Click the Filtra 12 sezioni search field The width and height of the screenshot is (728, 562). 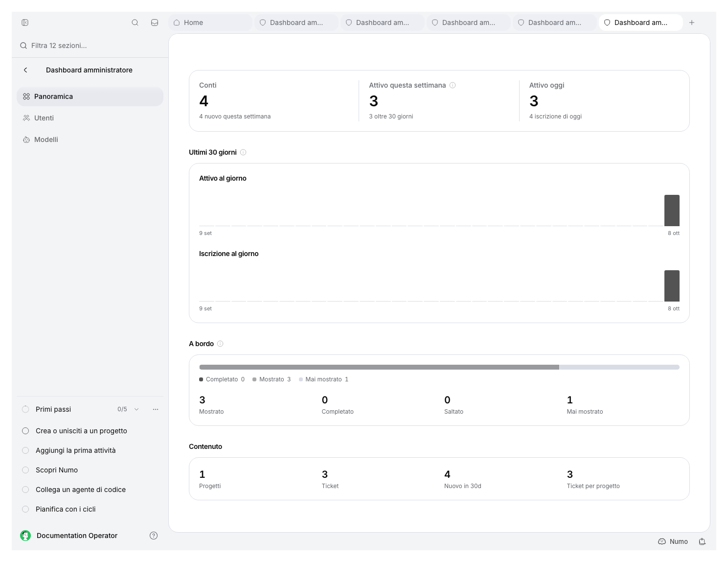click(90, 46)
